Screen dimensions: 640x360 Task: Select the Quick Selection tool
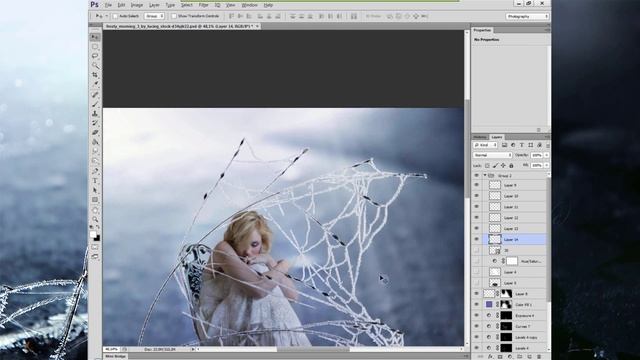pyautogui.click(x=95, y=65)
